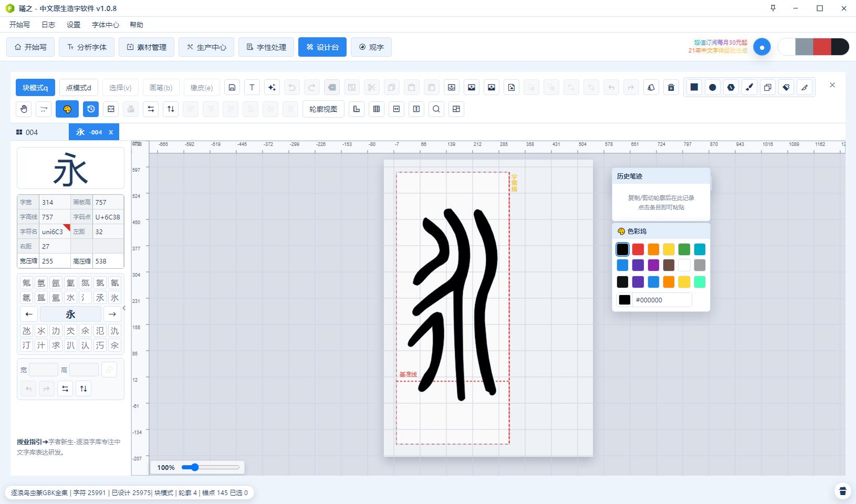Image resolution: width=856 pixels, height=504 pixels.
Task: Collapse the left panel with side arrow
Action: point(124,308)
